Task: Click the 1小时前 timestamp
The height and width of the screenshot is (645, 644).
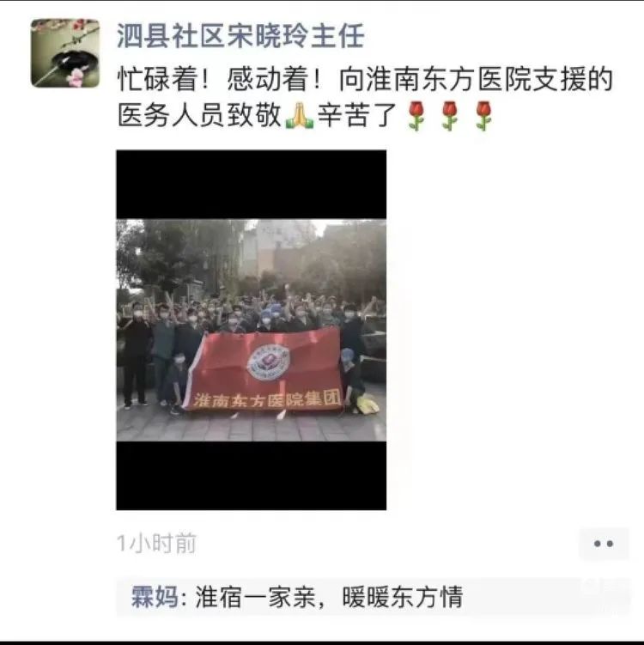Action: coord(156,544)
